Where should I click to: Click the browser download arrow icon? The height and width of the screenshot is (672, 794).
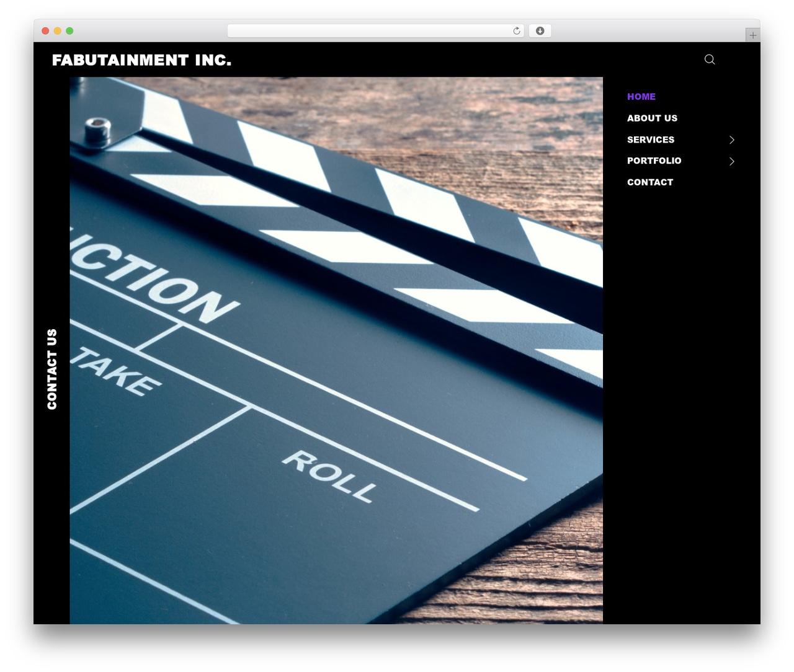tap(540, 31)
